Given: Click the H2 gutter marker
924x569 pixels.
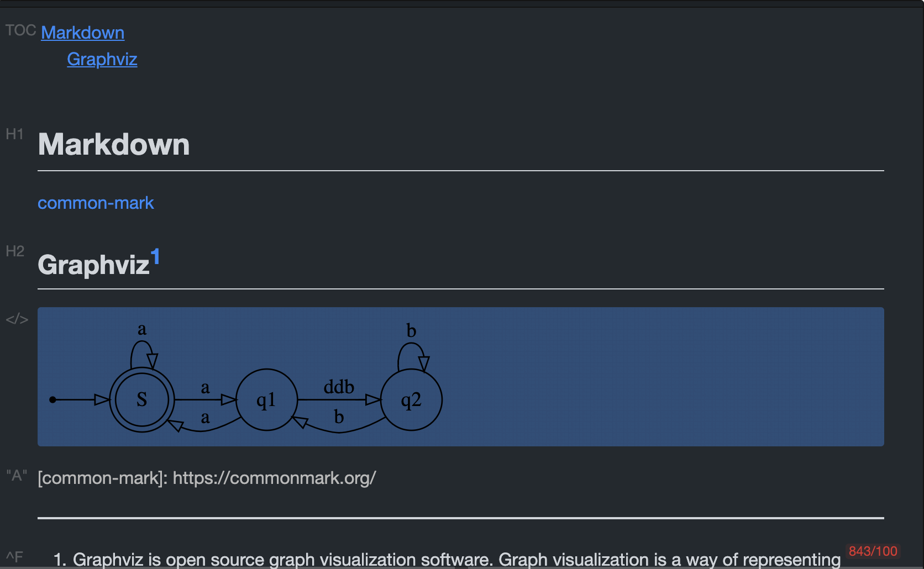Looking at the screenshot, I should pyautogui.click(x=15, y=251).
